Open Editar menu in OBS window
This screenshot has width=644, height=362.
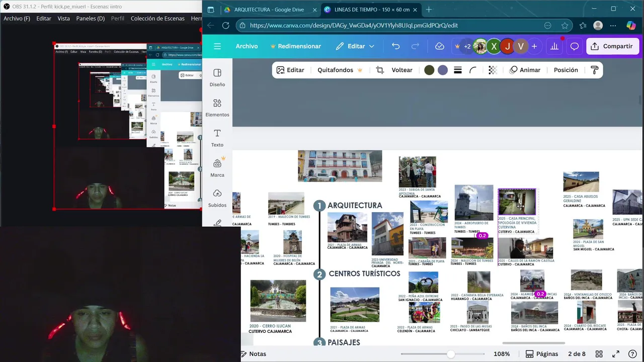pyautogui.click(x=44, y=19)
